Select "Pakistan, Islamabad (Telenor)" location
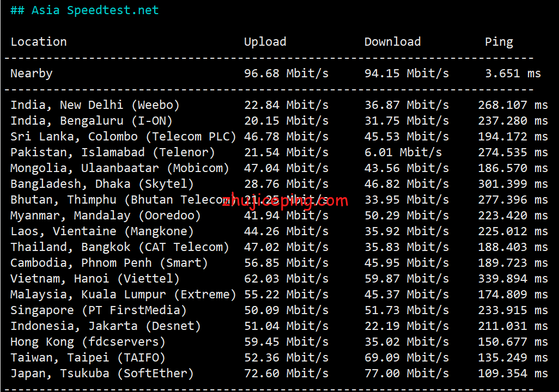559x392 pixels. [x=113, y=152]
